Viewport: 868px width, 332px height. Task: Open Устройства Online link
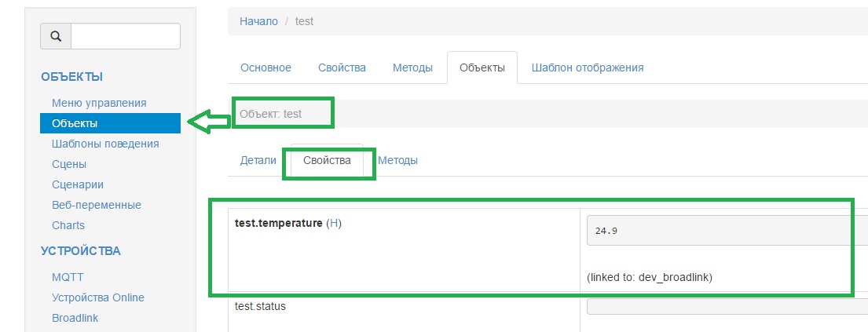(x=98, y=297)
